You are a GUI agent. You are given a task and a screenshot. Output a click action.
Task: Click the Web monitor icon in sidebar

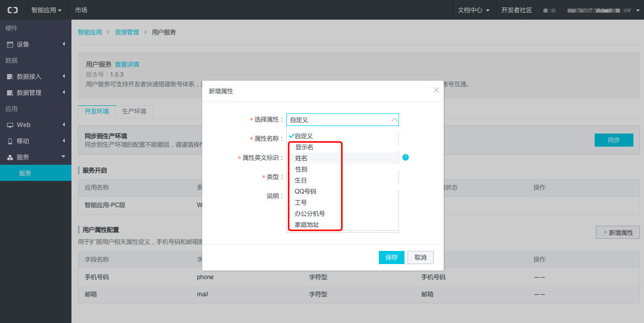tap(10, 125)
